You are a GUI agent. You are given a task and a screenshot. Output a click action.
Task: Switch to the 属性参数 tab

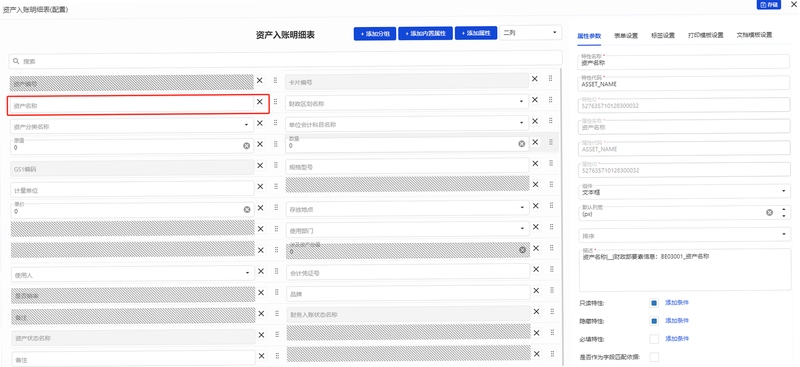tap(589, 36)
